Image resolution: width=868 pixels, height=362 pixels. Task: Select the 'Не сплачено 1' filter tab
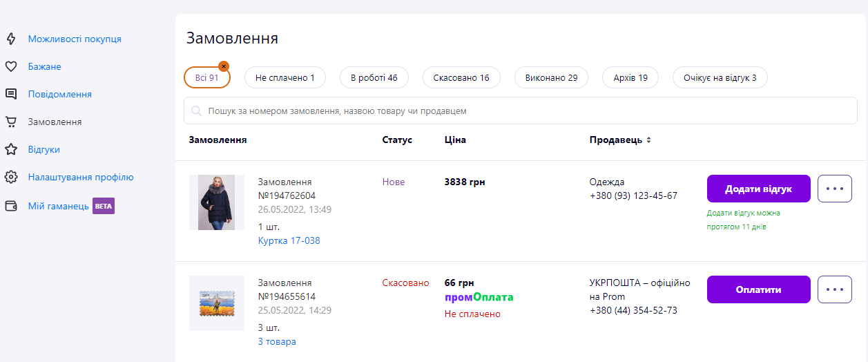click(284, 78)
